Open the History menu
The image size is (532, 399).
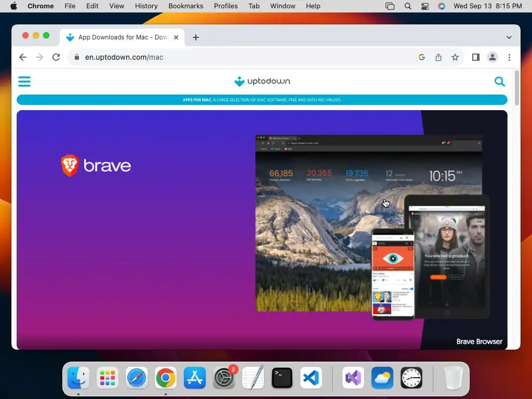[146, 6]
